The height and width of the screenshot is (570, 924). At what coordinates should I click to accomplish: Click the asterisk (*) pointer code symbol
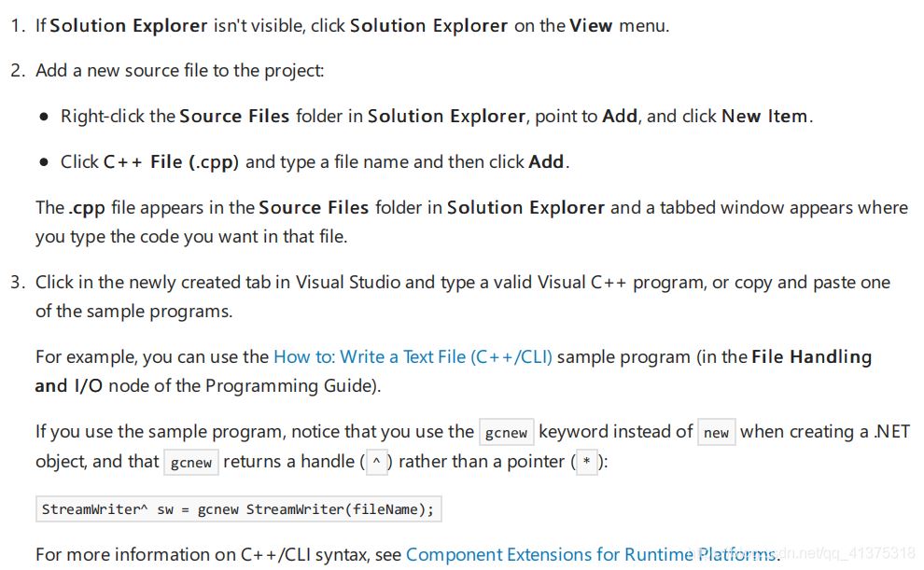586,463
